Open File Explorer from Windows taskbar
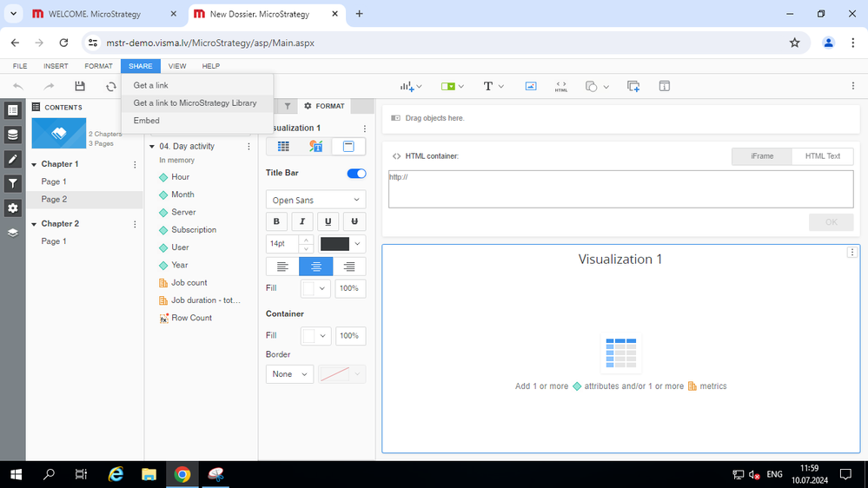This screenshot has width=868, height=488. pos(149,474)
